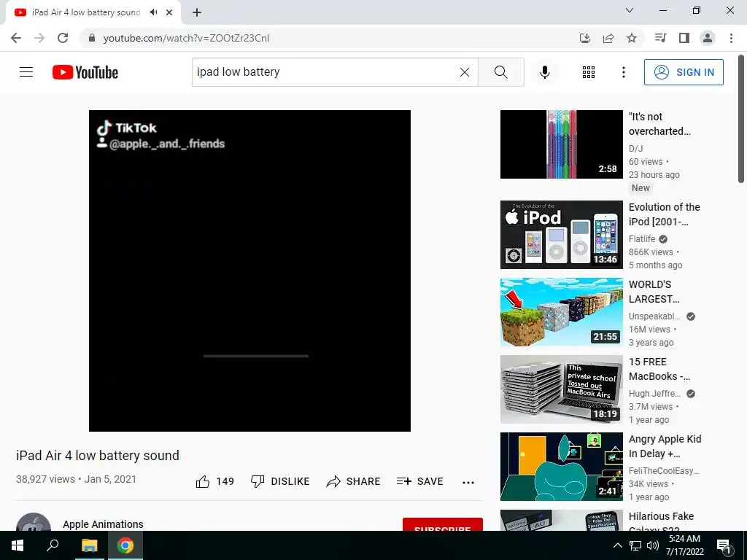The height and width of the screenshot is (560, 747).
Task: Open the YouTube hamburger guide menu
Action: 26,72
